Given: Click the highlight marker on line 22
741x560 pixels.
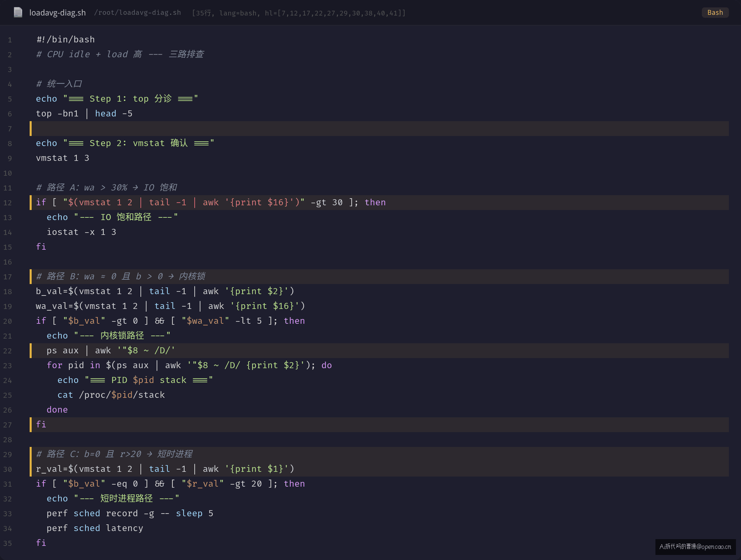Looking at the screenshot, I should pos(31,351).
